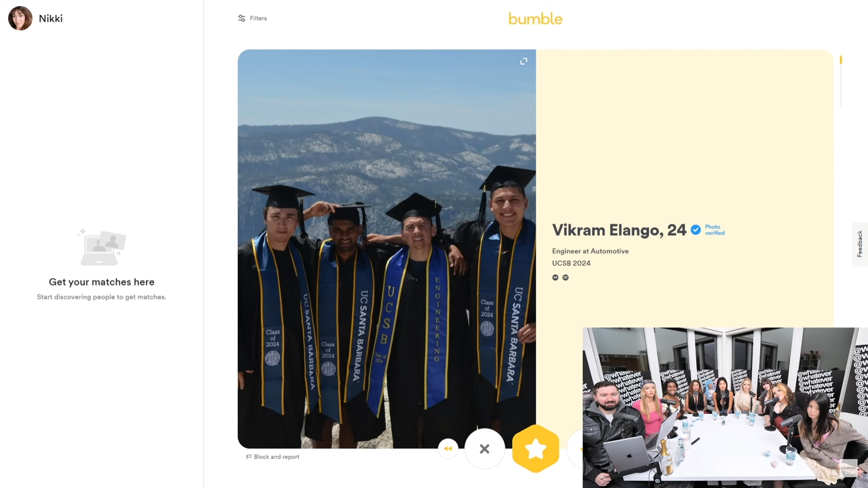
Task: Click the Photo verified text label
Action: pyautogui.click(x=715, y=230)
